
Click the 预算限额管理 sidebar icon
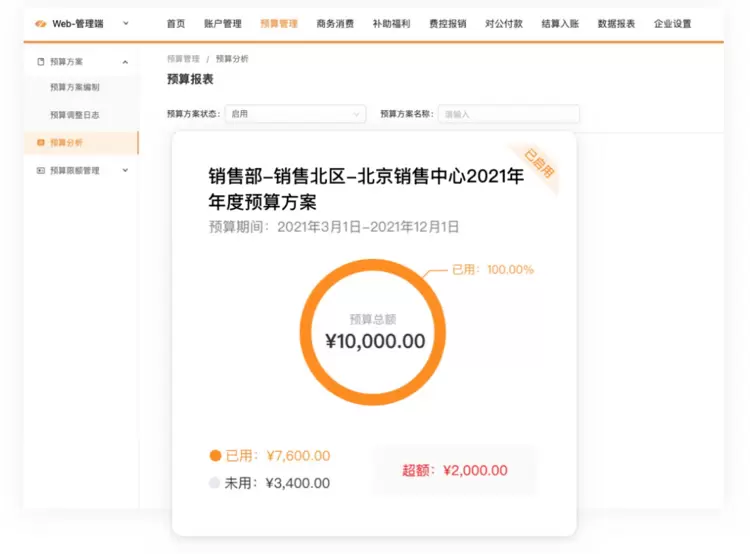[x=40, y=171]
